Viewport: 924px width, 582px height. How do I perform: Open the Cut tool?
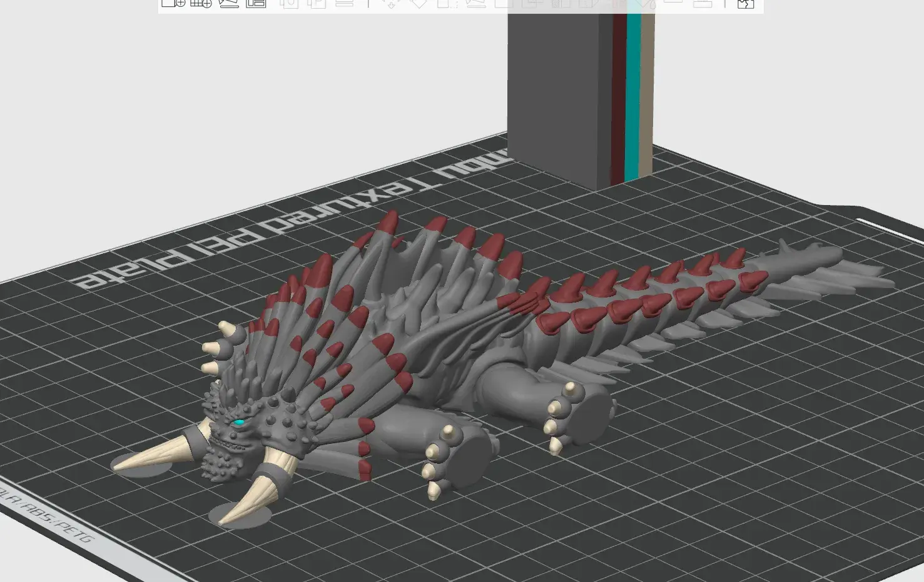504,3
